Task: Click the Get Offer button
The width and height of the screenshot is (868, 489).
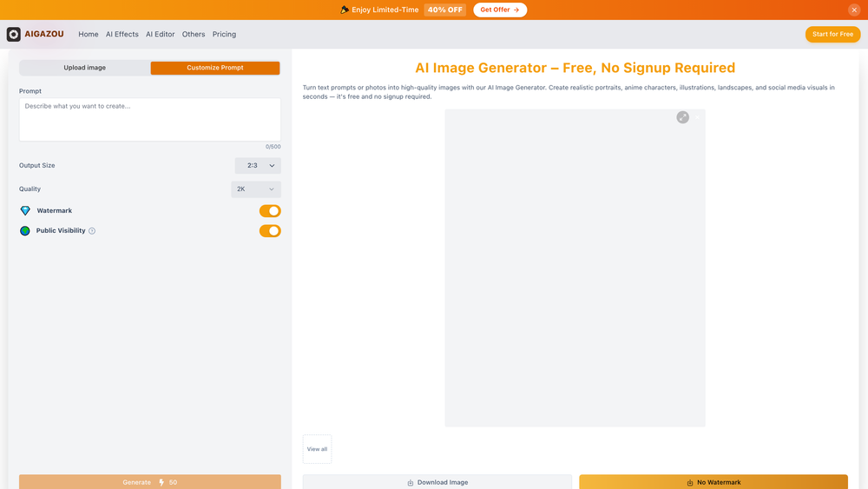Action: coord(500,10)
